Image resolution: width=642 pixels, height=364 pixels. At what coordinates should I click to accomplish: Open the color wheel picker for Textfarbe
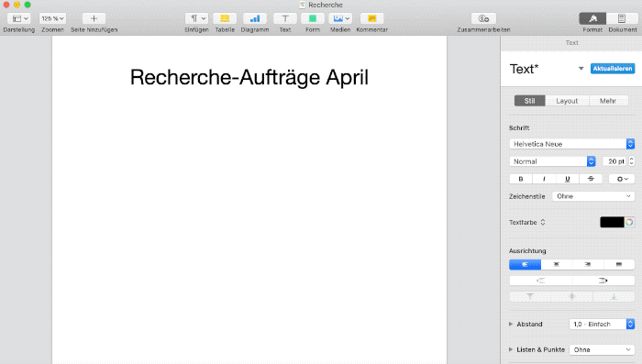click(629, 222)
